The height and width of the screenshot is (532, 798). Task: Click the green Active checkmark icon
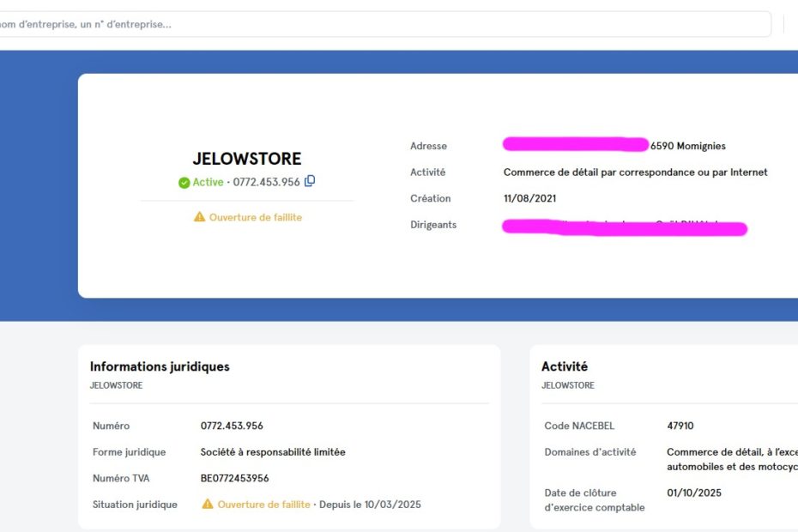tap(184, 183)
